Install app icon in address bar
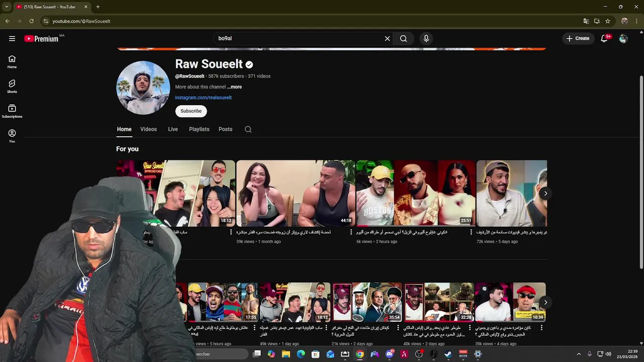The height and width of the screenshot is (362, 644). pyautogui.click(x=597, y=21)
